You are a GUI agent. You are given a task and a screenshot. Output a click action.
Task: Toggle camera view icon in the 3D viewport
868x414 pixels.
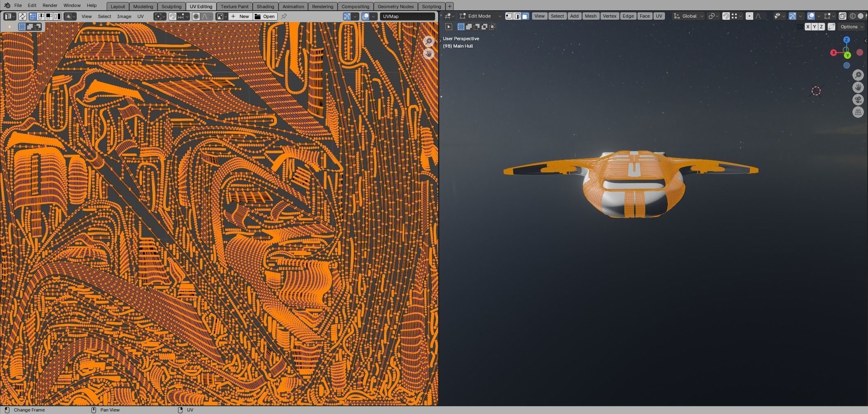pyautogui.click(x=858, y=100)
